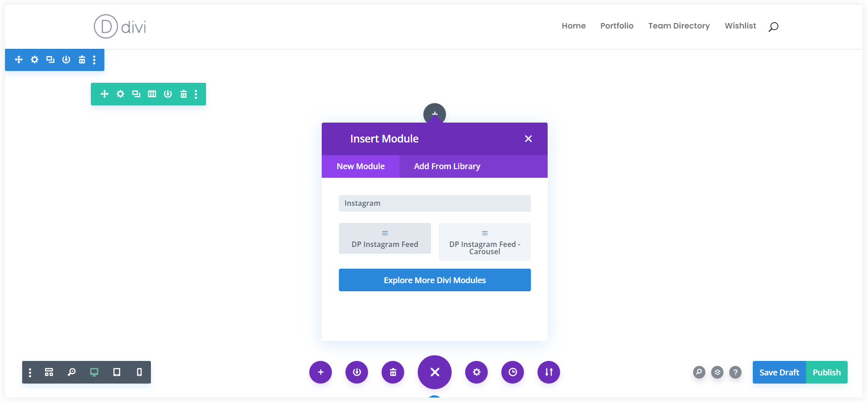Open builder settings dots, bottom left bar
The height and width of the screenshot is (403, 868).
pos(30,372)
